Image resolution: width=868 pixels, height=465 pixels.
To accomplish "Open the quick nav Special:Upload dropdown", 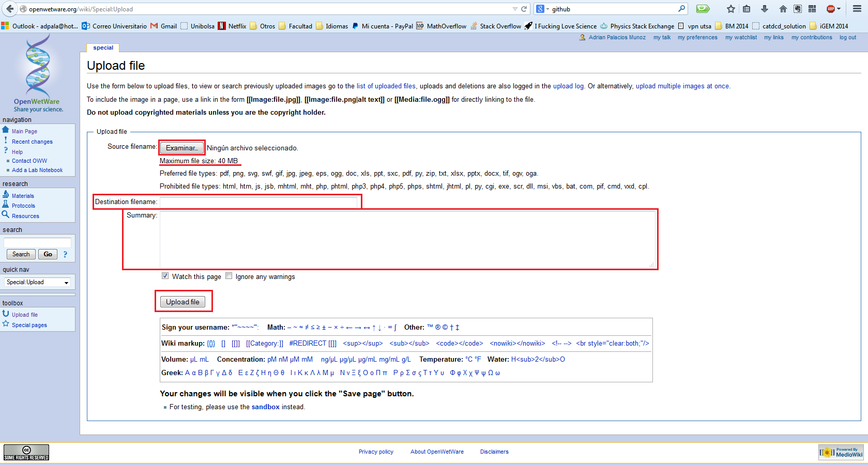I will coord(38,282).
